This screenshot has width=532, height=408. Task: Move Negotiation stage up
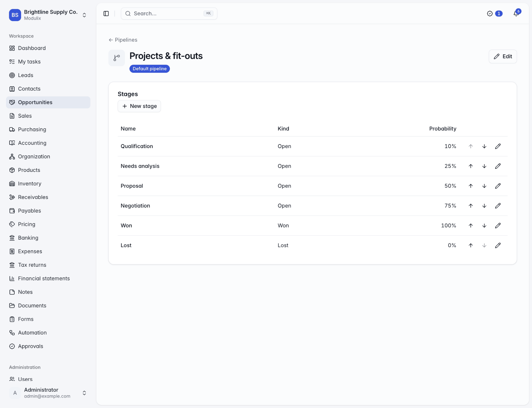click(471, 206)
